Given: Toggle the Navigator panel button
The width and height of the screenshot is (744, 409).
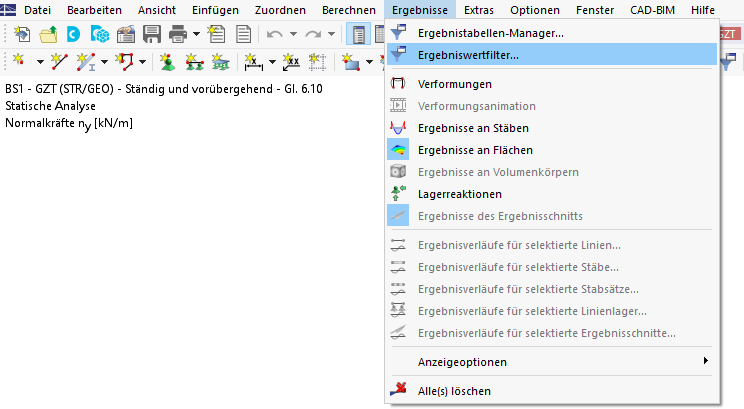Looking at the screenshot, I should (358, 35).
